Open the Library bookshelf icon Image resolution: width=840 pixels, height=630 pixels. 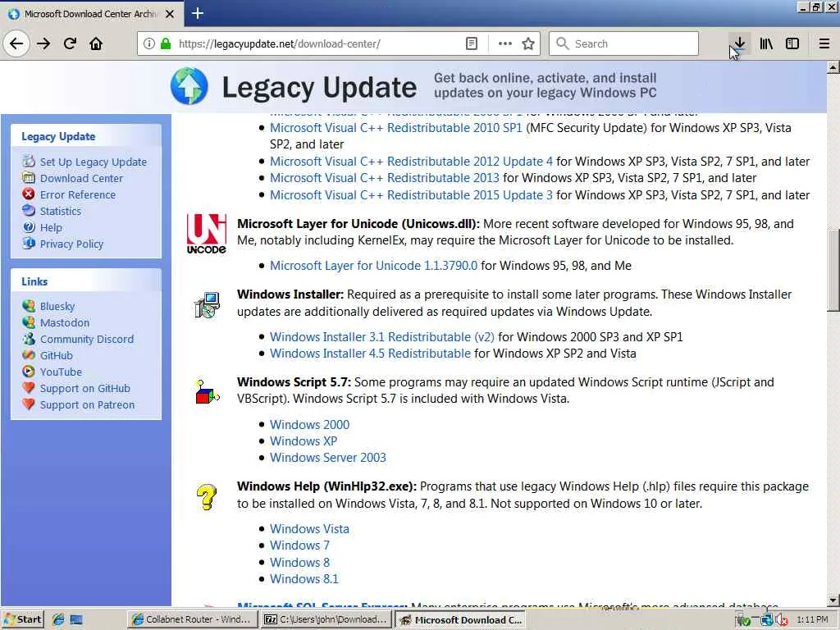(766, 43)
